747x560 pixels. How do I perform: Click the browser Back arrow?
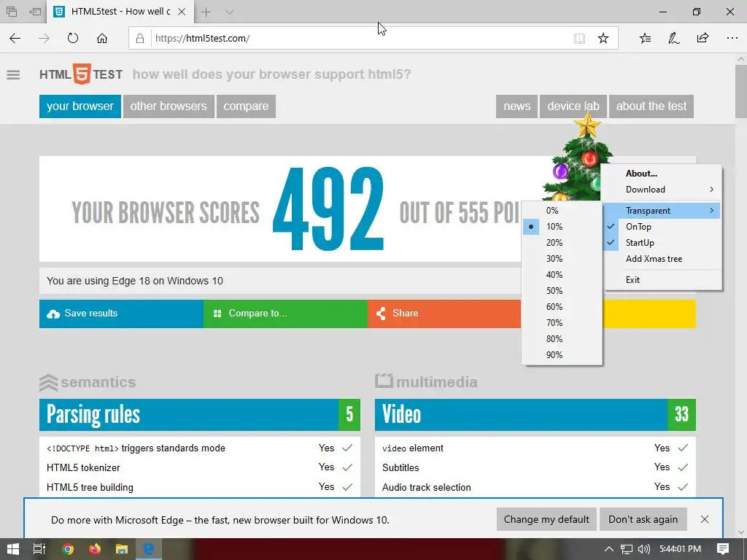pyautogui.click(x=15, y=38)
